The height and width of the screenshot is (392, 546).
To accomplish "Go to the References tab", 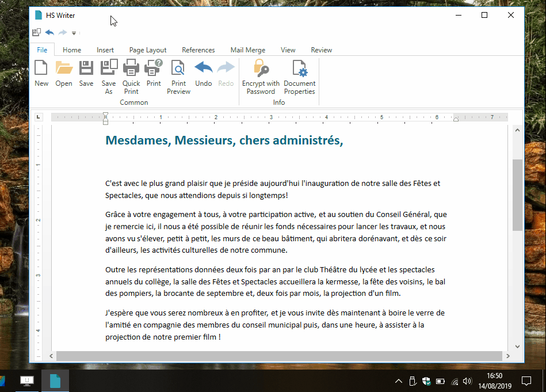I will [198, 50].
